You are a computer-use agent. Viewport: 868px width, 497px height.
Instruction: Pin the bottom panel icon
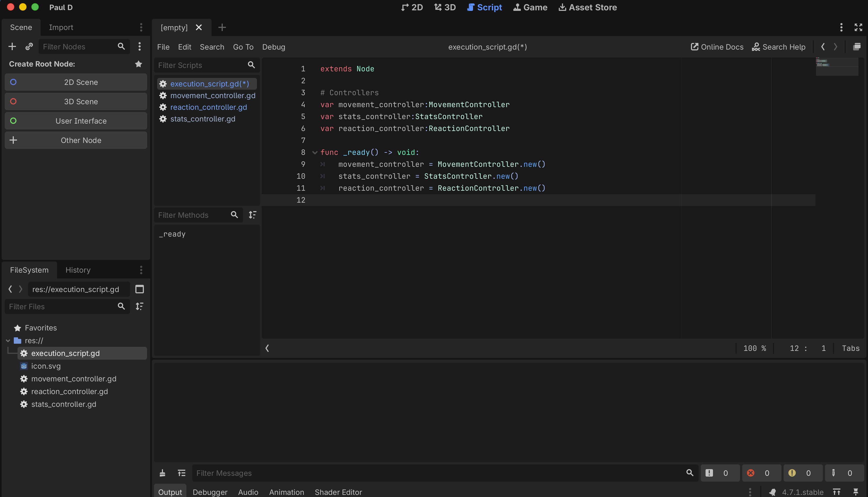click(x=856, y=492)
